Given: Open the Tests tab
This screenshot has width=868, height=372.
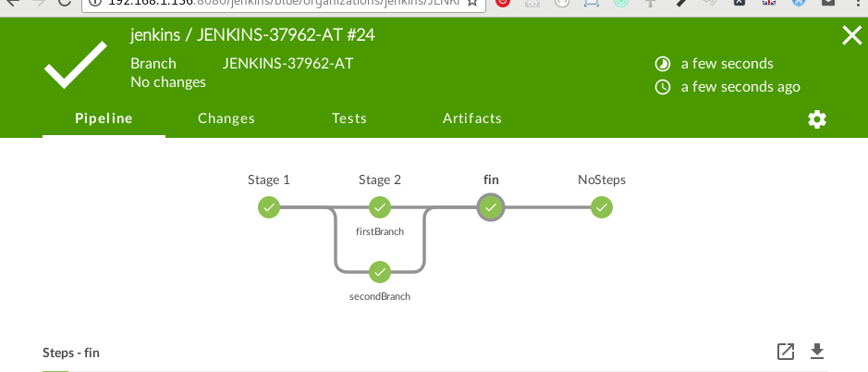Looking at the screenshot, I should click(x=349, y=118).
